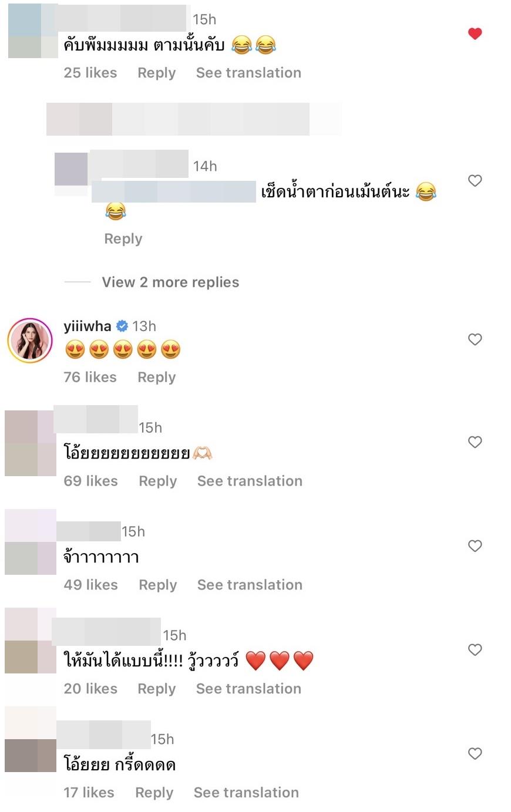Viewport: 511px width, 812px height.
Task: Expand View 2 more replies
Action: point(170,282)
